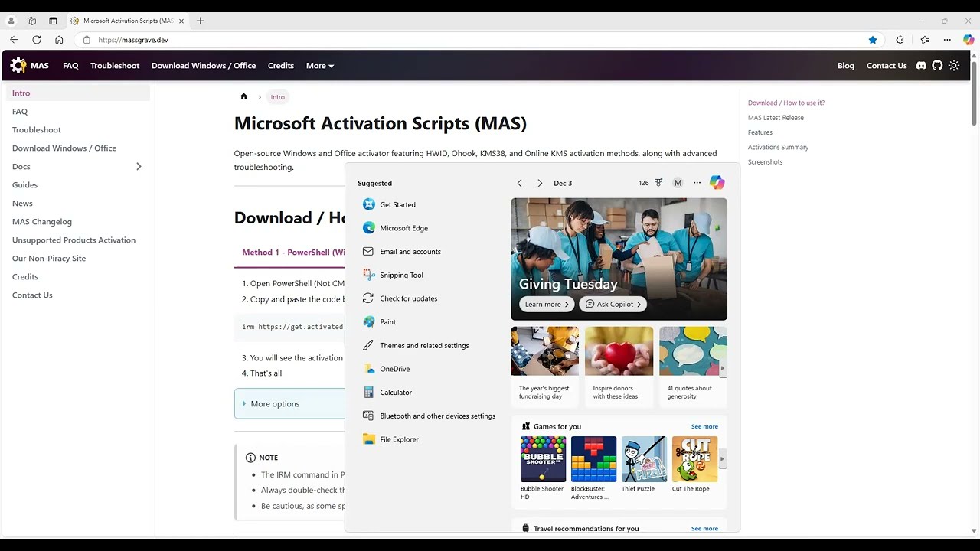Open Contact Us link in navbar

click(887, 66)
